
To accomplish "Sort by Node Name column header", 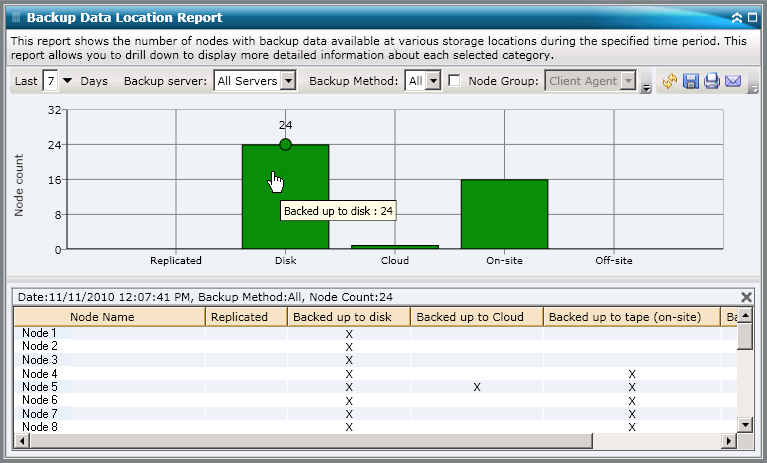I will (108, 317).
